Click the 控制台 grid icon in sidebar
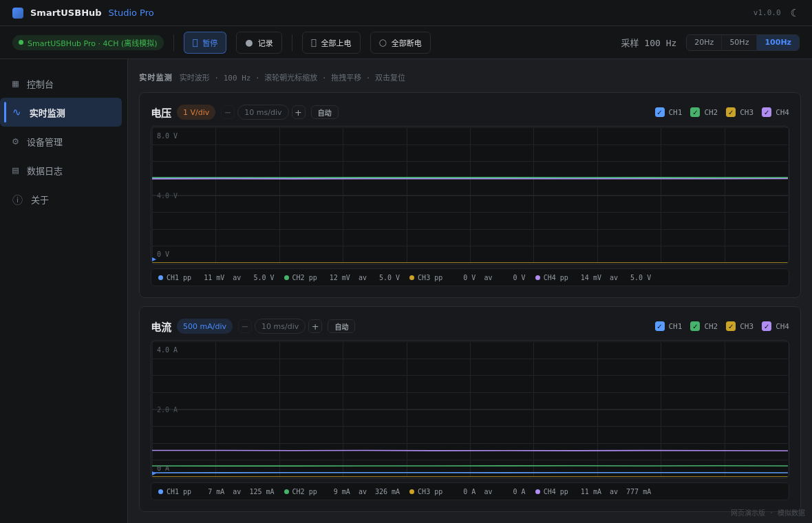812x523 pixels. point(16,84)
